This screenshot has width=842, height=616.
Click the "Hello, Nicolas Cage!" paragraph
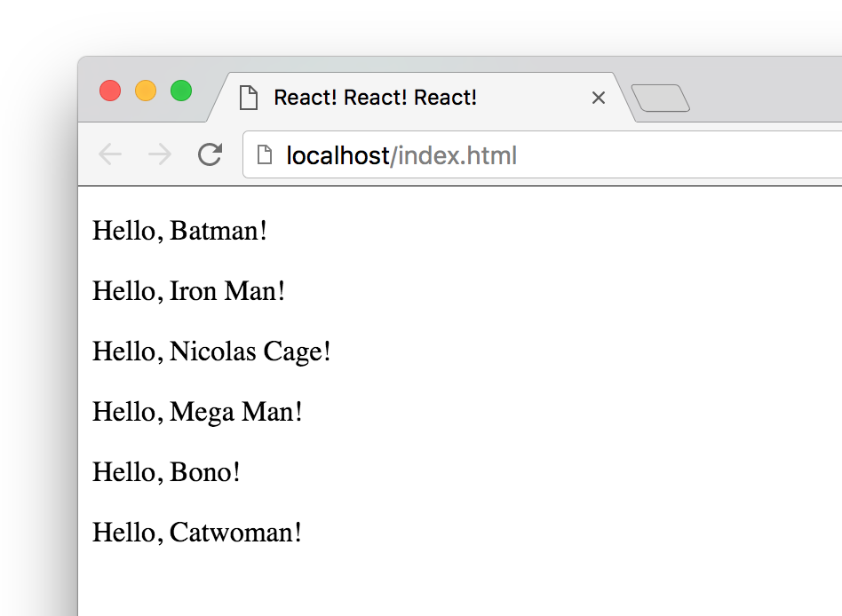(x=211, y=351)
